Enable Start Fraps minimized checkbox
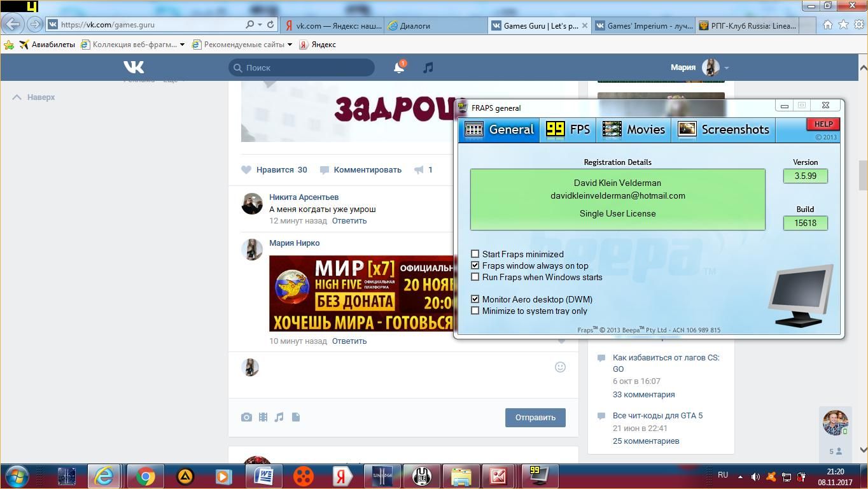The height and width of the screenshot is (489, 868). click(475, 254)
